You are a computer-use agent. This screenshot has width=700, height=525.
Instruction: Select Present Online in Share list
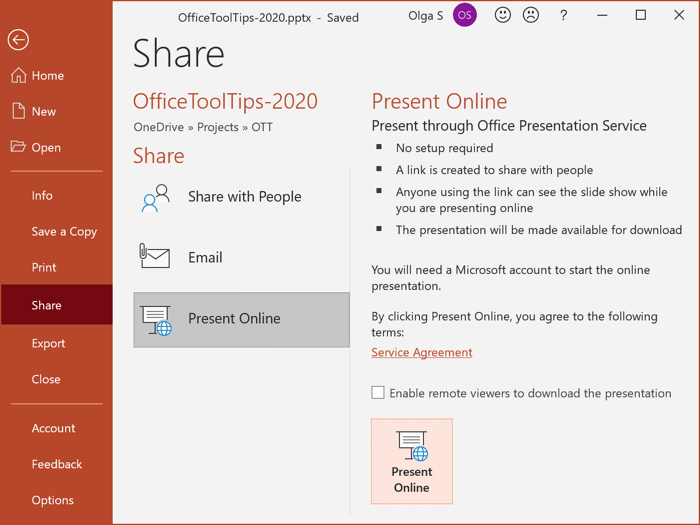click(241, 319)
